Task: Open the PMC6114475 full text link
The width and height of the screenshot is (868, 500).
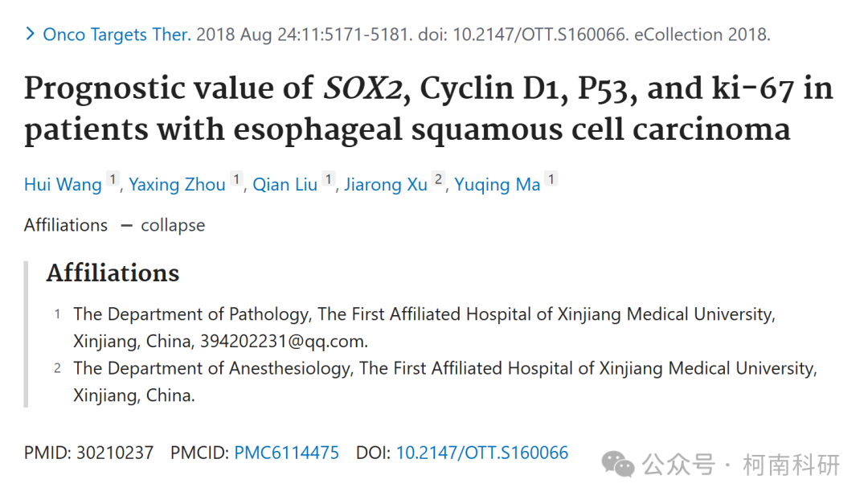Action: tap(287, 453)
